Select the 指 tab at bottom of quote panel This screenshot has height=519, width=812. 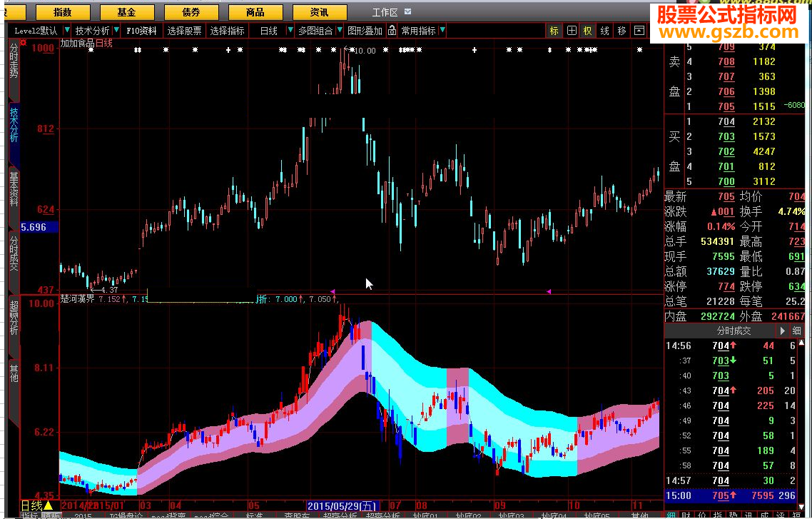pyautogui.click(x=717, y=515)
